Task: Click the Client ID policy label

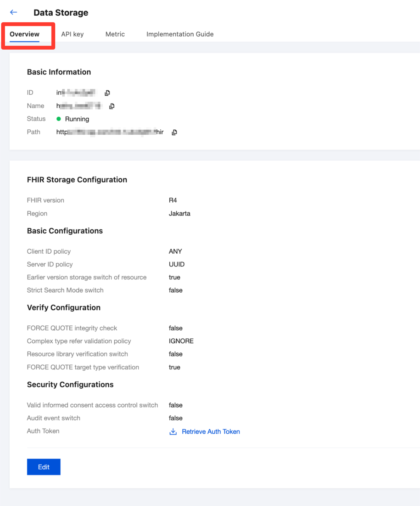Action: coord(49,251)
